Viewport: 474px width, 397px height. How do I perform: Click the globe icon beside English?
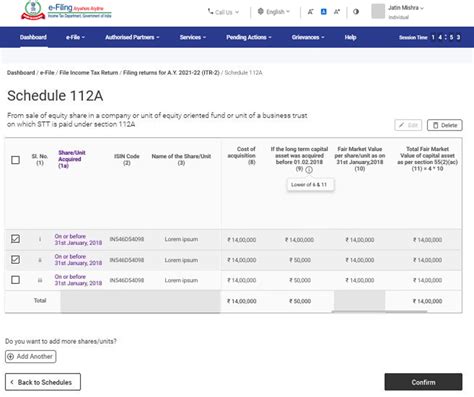(x=261, y=11)
